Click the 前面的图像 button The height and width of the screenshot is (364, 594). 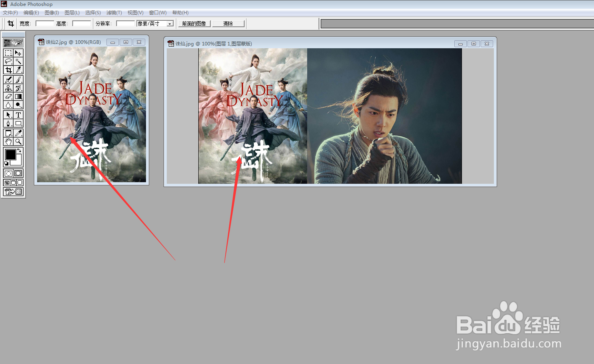(194, 24)
